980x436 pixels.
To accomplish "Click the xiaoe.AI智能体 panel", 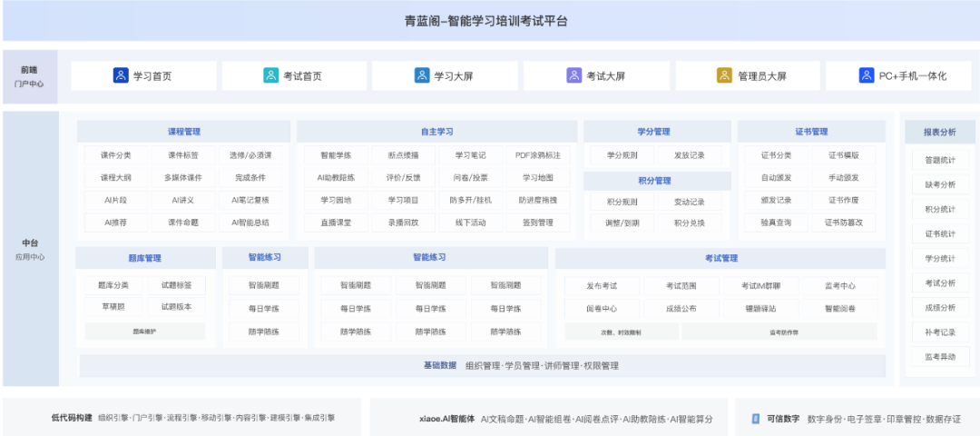I will (x=549, y=418).
